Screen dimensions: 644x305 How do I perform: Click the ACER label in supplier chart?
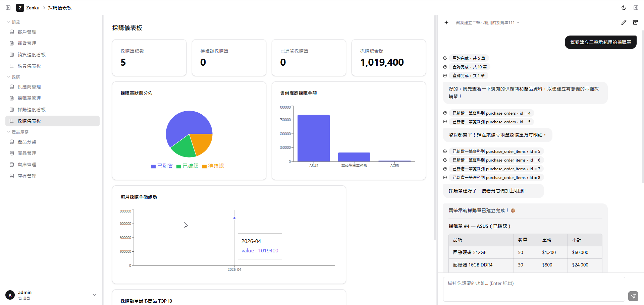click(x=394, y=166)
